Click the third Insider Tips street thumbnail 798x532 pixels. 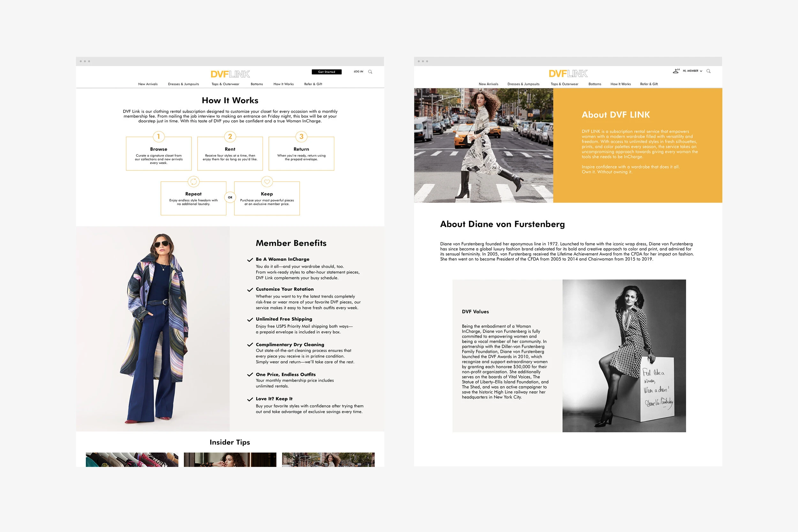[328, 460]
